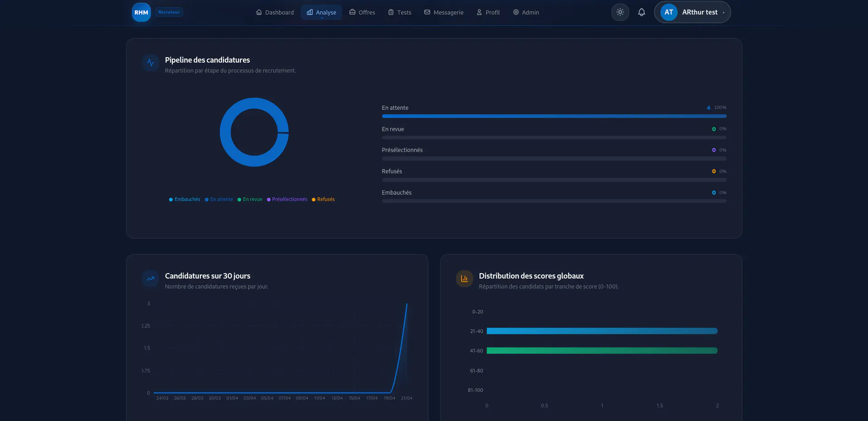
Task: Click the Pipeline des candidatures heading
Action: tap(207, 60)
